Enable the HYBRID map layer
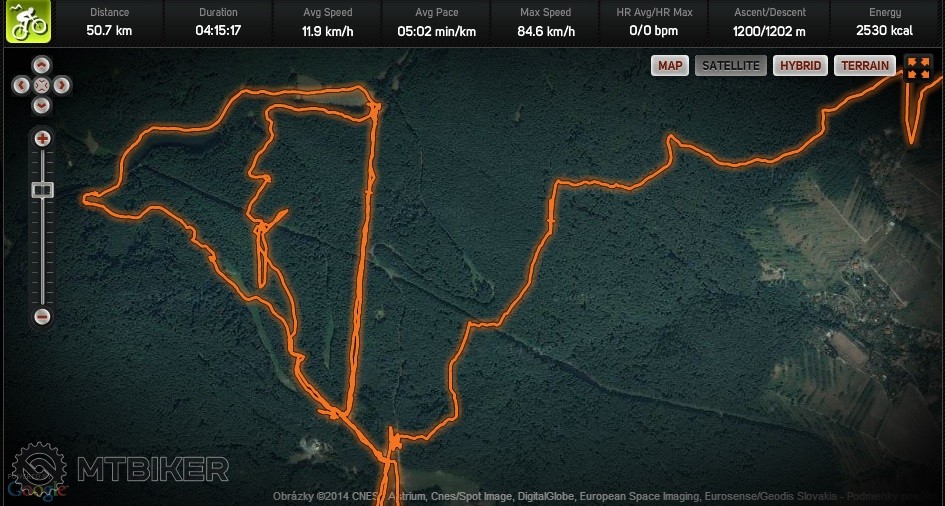Screen dimensions: 945x506 [x=800, y=66]
